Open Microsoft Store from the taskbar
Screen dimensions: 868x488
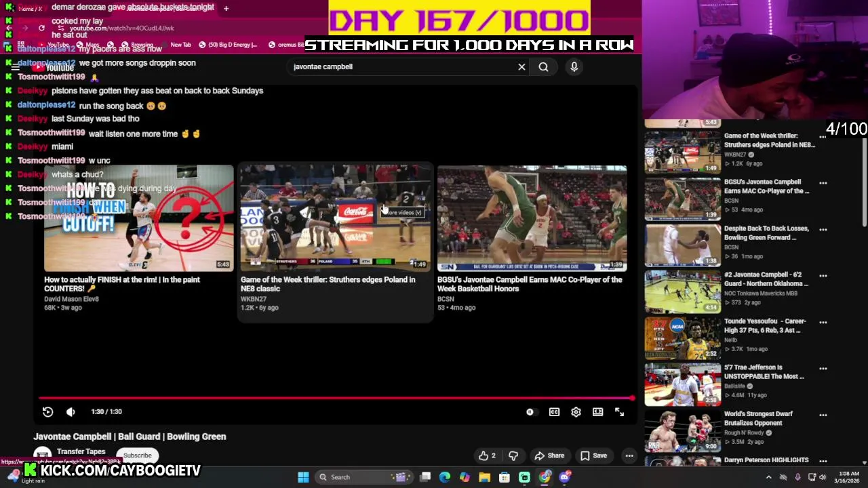click(x=505, y=477)
